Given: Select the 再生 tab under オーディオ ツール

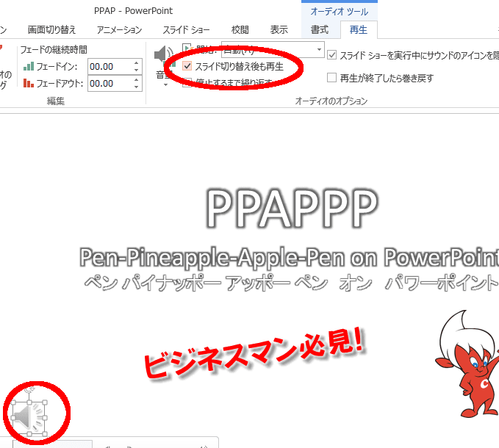Looking at the screenshot, I should pos(359,29).
